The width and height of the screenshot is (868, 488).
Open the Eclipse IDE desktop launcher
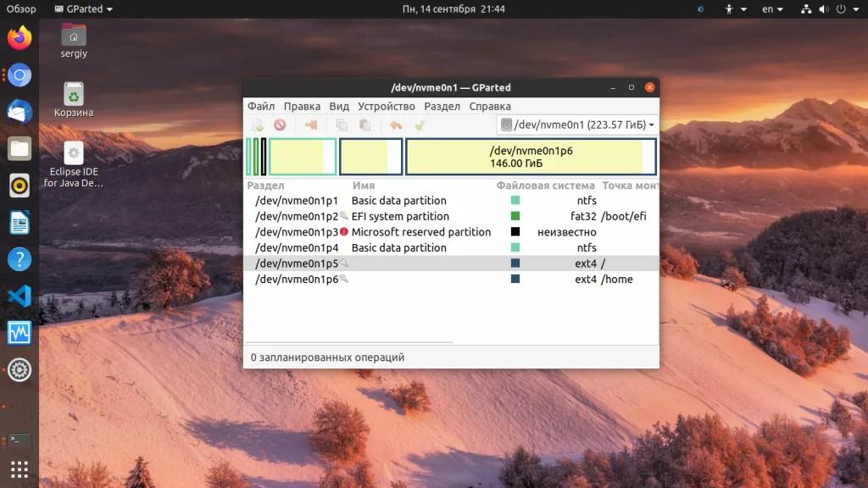pos(74,164)
